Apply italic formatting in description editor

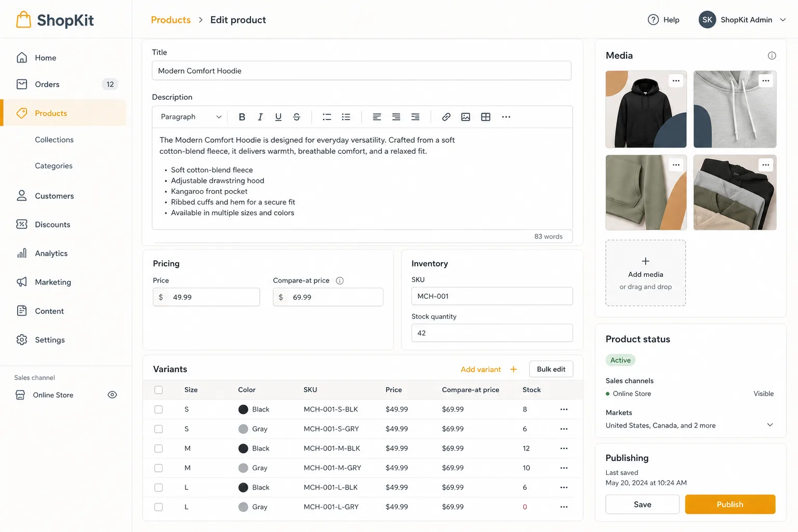click(x=260, y=117)
